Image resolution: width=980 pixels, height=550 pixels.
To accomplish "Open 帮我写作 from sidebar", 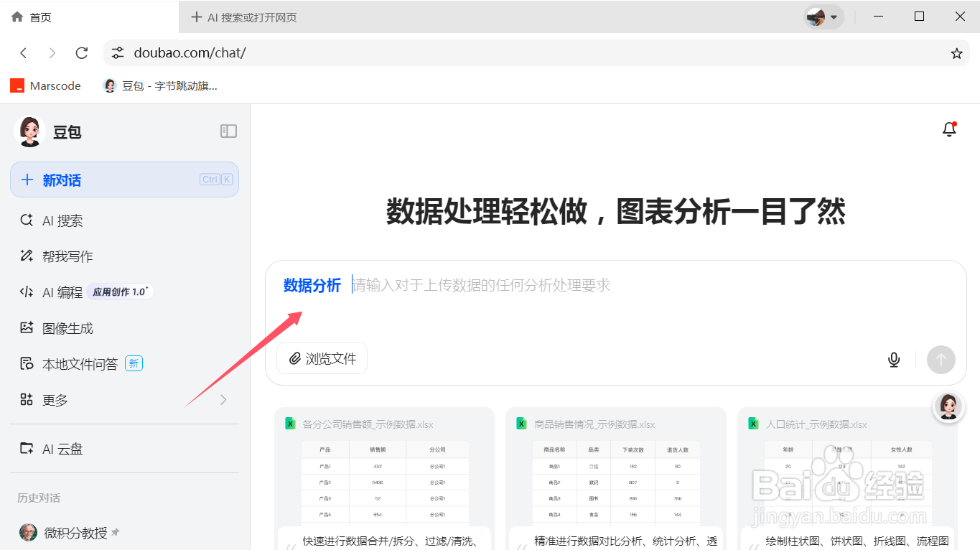I will [124, 256].
